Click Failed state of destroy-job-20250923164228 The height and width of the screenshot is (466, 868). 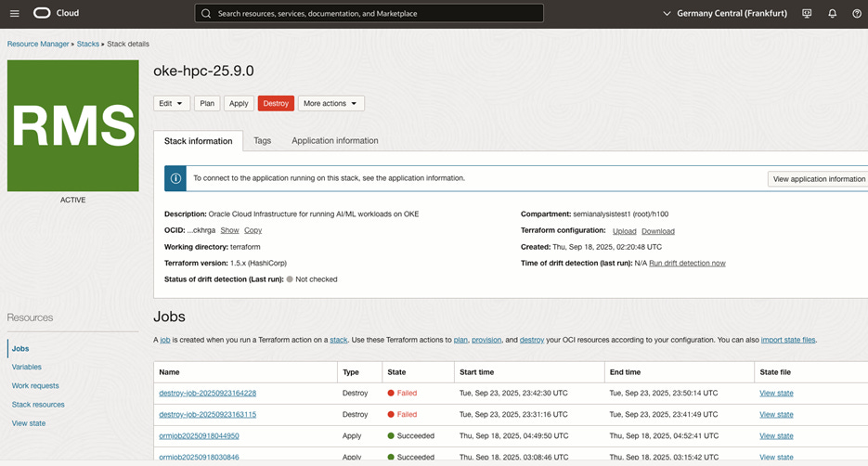(x=403, y=393)
